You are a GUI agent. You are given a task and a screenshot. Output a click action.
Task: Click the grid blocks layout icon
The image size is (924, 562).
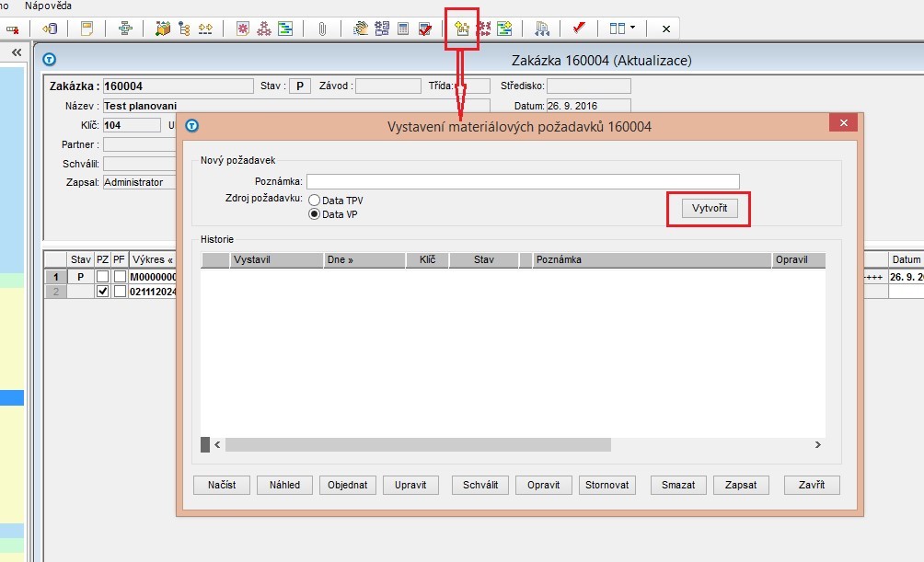pyautogui.click(x=382, y=29)
